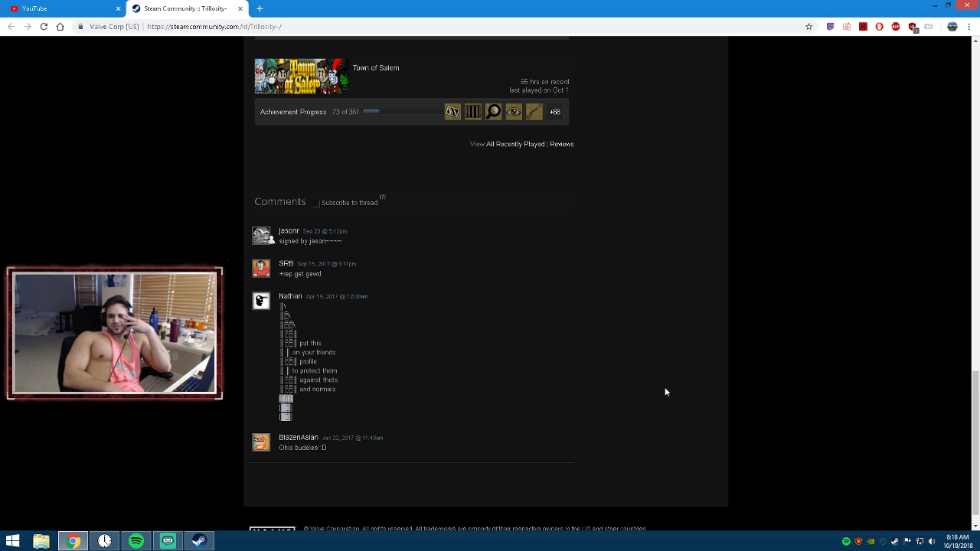Image resolution: width=980 pixels, height=551 pixels.
Task: Go forward in browser history
Action: pos(28,26)
